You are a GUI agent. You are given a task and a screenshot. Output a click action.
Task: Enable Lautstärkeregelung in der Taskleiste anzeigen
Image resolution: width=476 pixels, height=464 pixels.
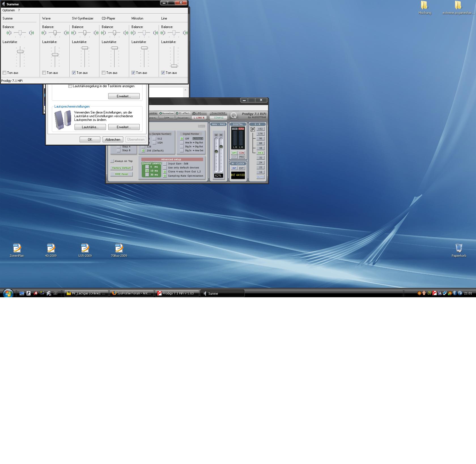coord(70,86)
